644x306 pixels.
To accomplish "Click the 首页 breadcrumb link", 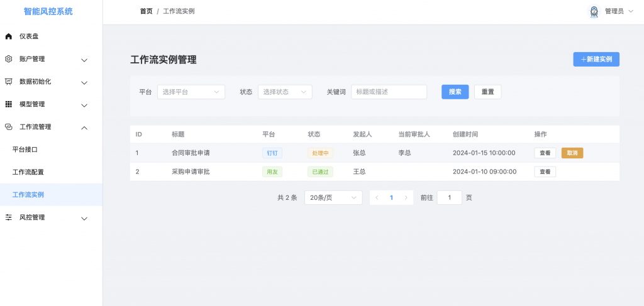I will [146, 11].
